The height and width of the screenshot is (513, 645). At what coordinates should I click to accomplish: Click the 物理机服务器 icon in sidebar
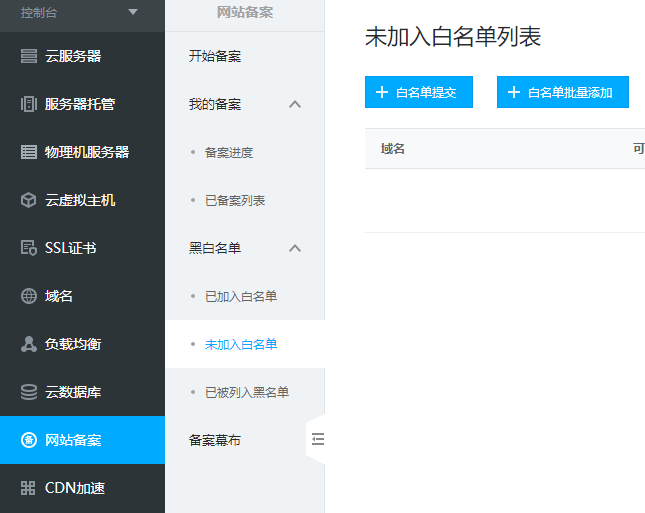pyautogui.click(x=28, y=152)
